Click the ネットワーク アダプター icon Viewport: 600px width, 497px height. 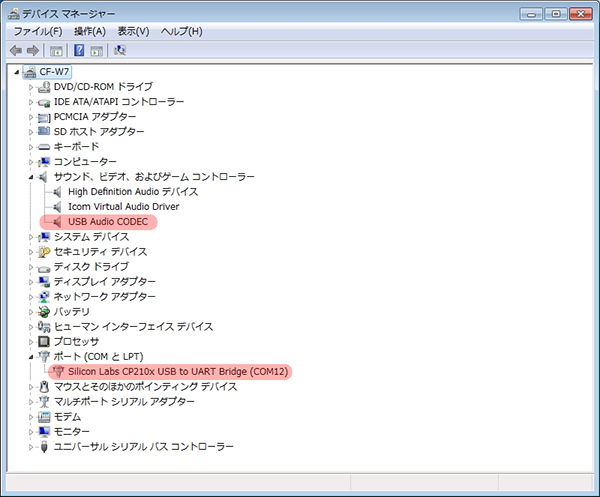click(x=44, y=297)
